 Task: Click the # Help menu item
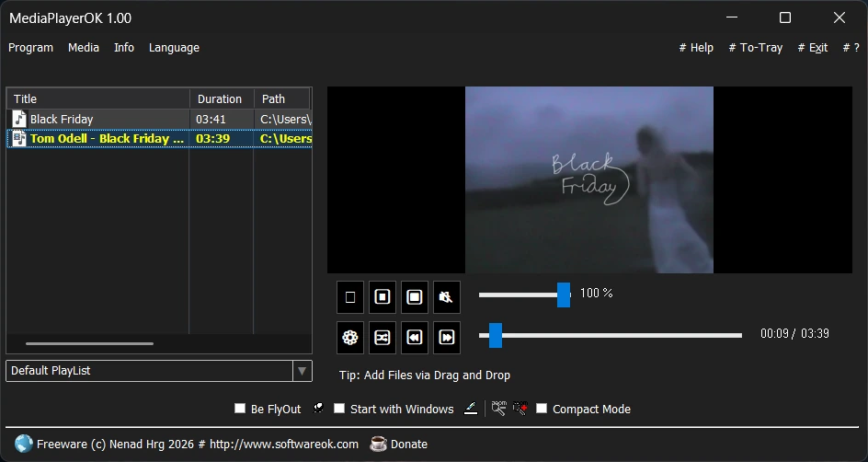[x=696, y=48]
